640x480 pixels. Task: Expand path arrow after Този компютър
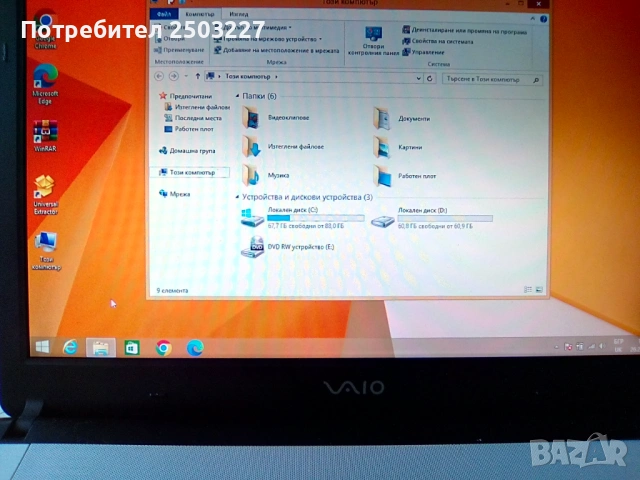pos(276,77)
